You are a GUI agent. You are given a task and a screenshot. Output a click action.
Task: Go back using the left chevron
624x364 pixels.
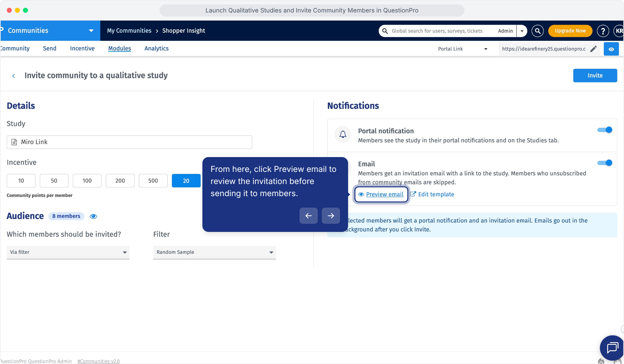(14, 76)
